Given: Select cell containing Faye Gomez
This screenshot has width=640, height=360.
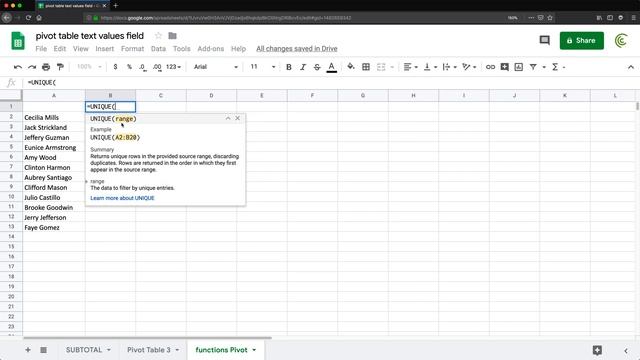Looking at the screenshot, I should 54,227.
